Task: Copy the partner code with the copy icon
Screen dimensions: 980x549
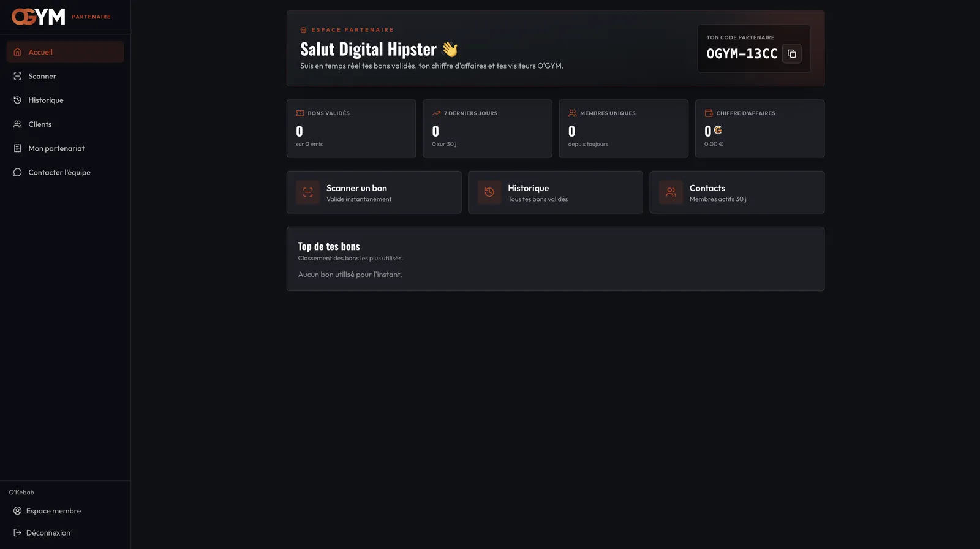Action: 792,53
